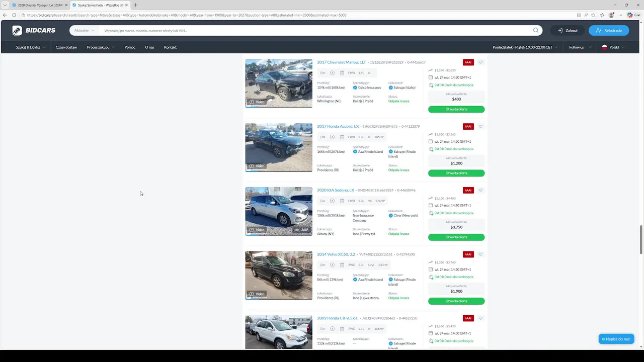This screenshot has width=644, height=362.
Task: Click IAAI badge on Volvo XC60 listing
Action: [x=468, y=254]
